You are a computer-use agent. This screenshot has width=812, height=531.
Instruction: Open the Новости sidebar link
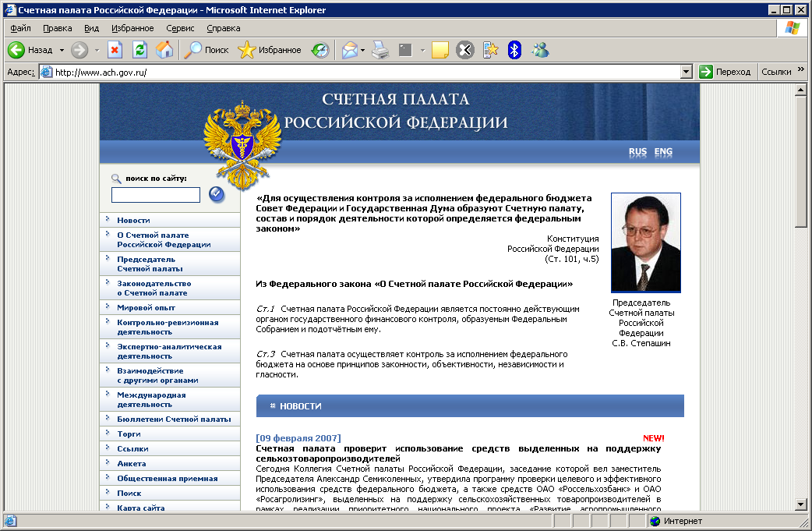pyautogui.click(x=133, y=220)
